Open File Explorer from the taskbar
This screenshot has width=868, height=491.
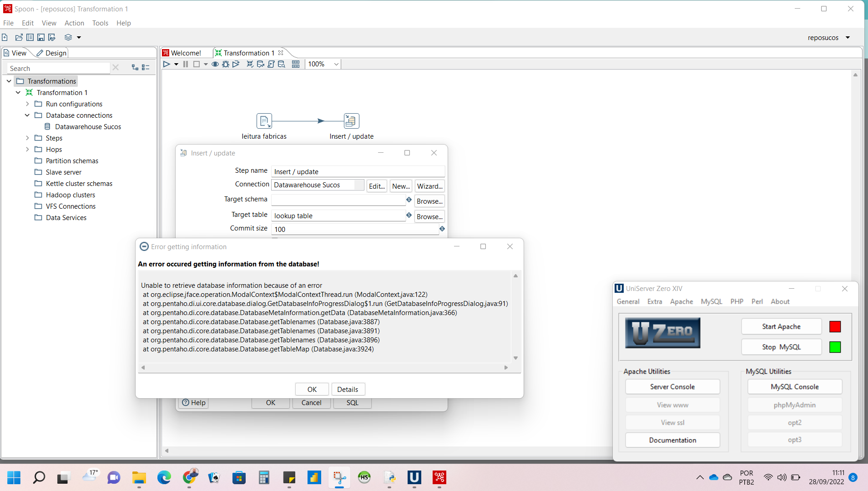[139, 477]
